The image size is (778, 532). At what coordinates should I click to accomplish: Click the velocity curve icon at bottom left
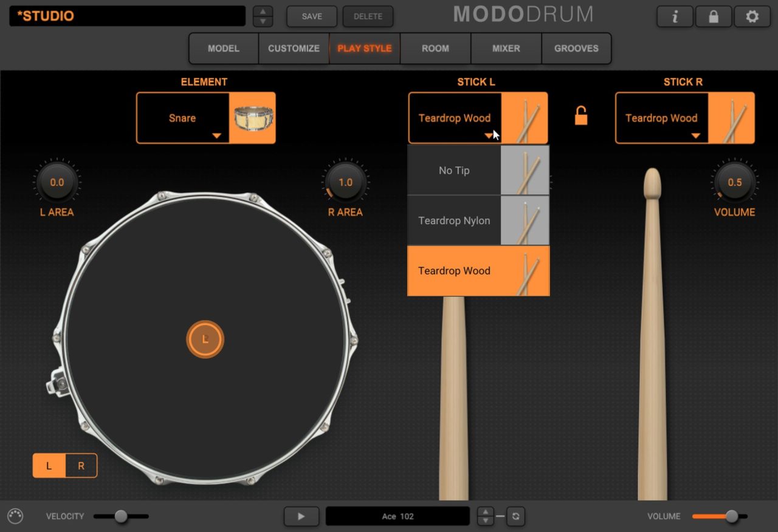pyautogui.click(x=15, y=516)
